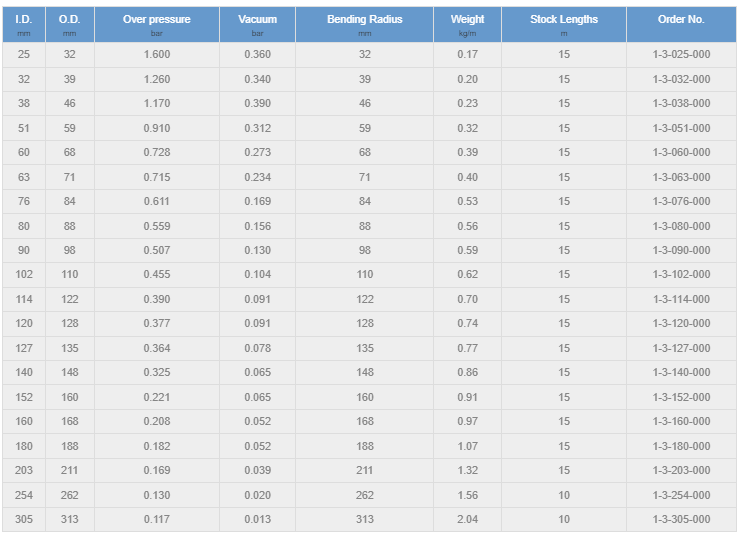
Task: Click weight value 2.04
Action: (x=467, y=520)
